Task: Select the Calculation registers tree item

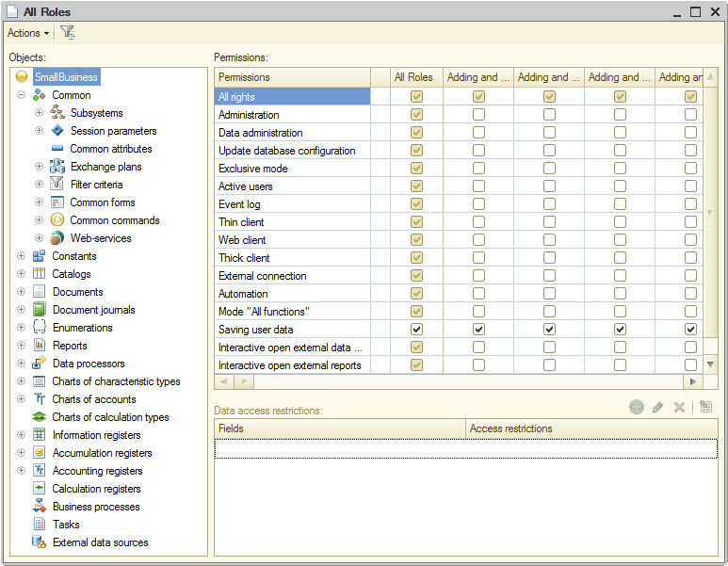Action: point(96,489)
